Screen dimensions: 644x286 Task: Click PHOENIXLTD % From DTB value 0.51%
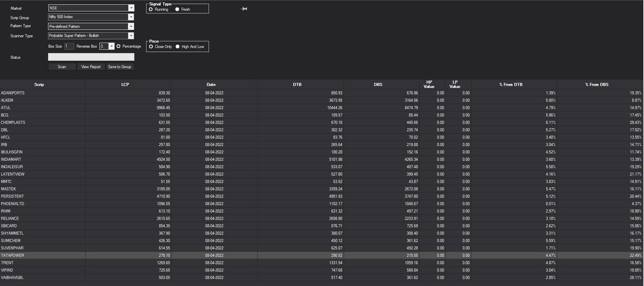[x=551, y=203]
